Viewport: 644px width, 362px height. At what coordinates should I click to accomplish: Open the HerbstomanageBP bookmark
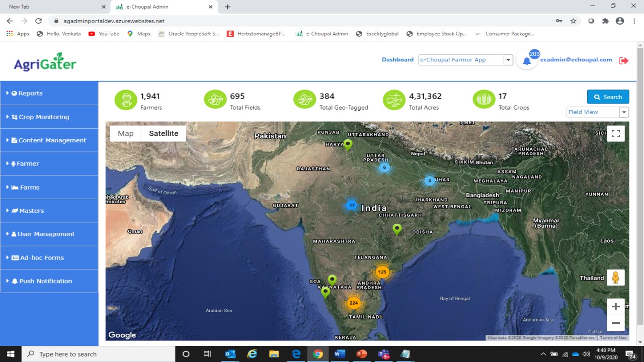coord(256,34)
